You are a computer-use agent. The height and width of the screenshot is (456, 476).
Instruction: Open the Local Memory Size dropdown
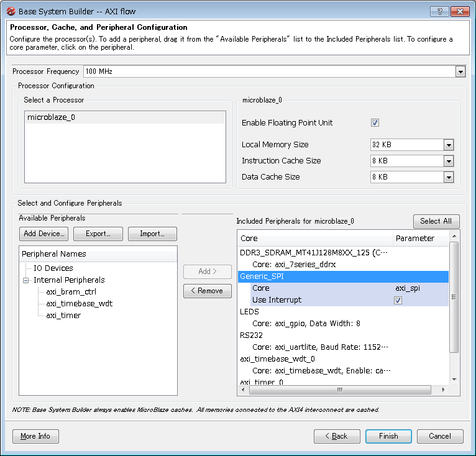449,145
